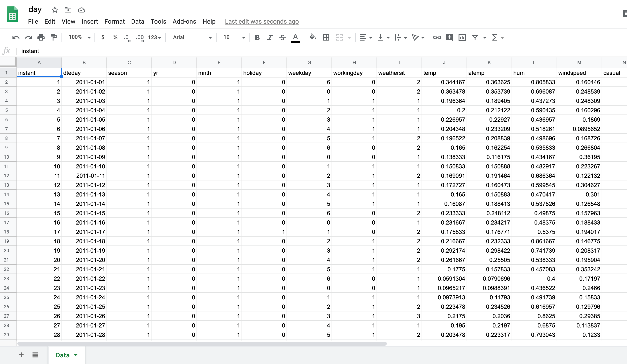Create a filter
627x364 pixels.
click(x=475, y=37)
